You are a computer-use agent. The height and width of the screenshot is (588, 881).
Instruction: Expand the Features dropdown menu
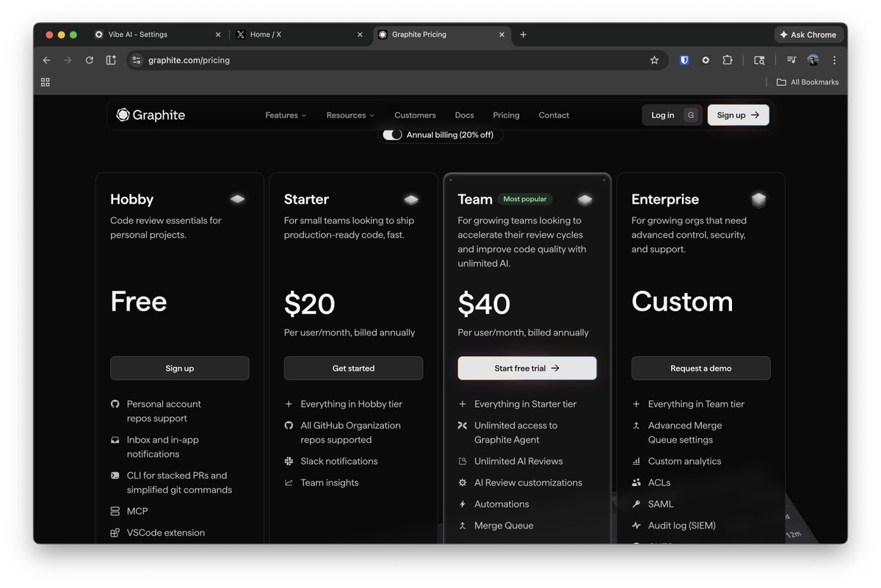click(x=286, y=115)
